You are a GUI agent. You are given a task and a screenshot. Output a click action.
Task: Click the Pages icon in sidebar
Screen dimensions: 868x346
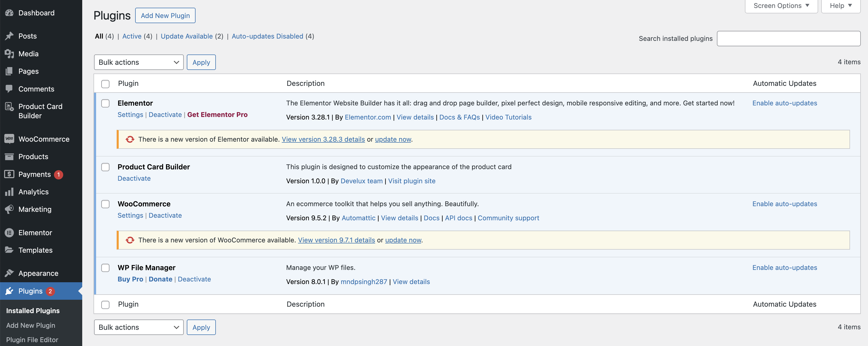(x=10, y=71)
